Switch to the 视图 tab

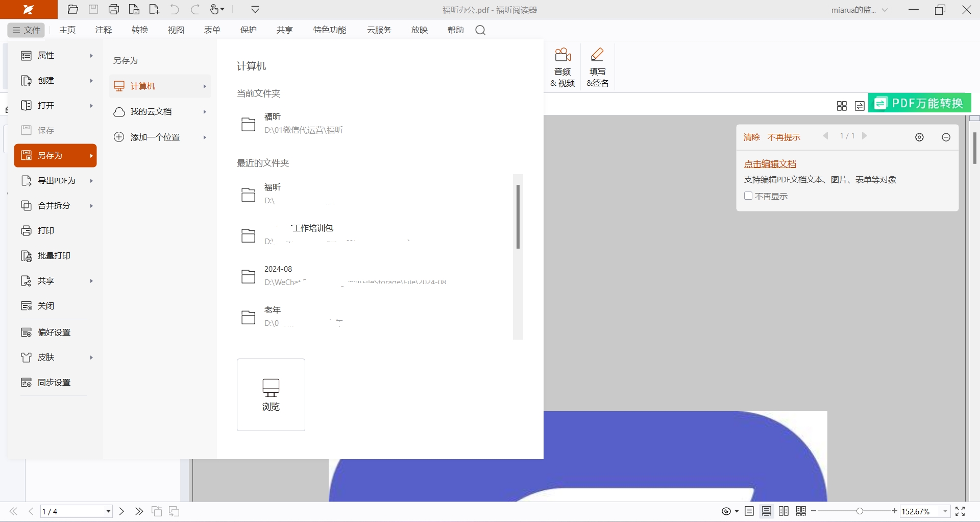click(x=176, y=30)
